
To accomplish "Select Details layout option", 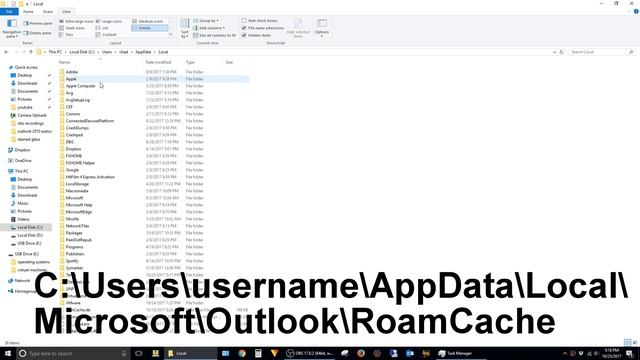I will coord(150,28).
